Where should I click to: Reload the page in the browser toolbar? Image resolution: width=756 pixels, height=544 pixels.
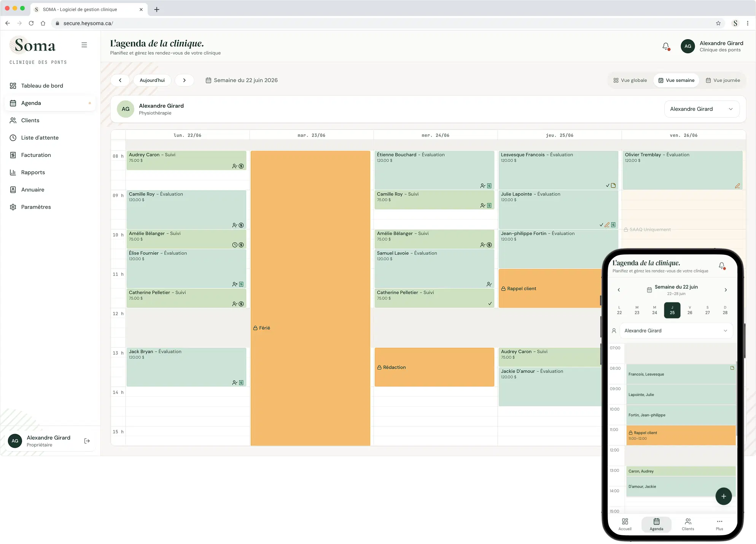(x=31, y=23)
